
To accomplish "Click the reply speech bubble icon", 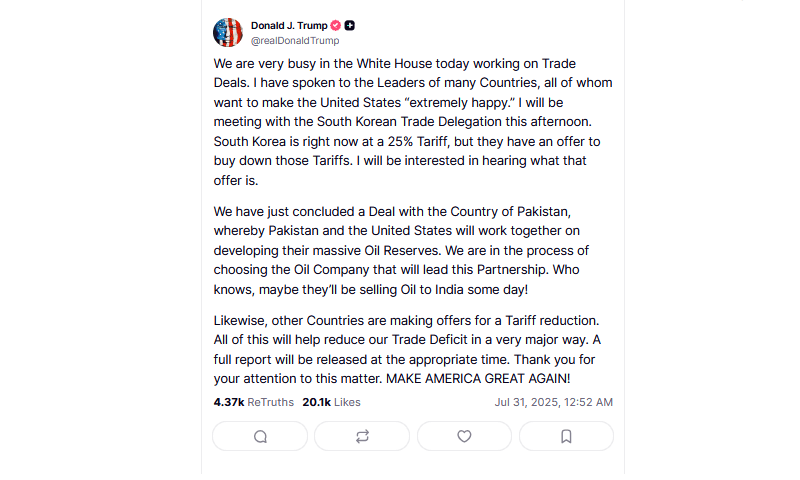I will click(x=261, y=436).
